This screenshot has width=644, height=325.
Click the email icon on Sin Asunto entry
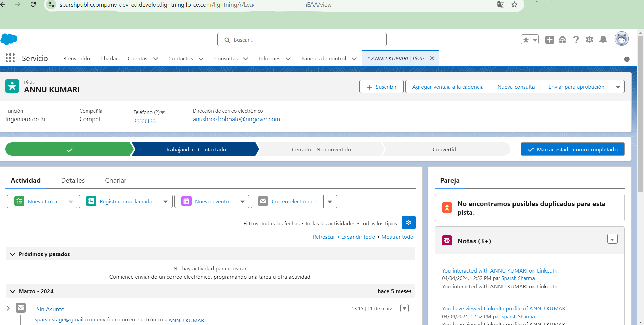click(21, 308)
